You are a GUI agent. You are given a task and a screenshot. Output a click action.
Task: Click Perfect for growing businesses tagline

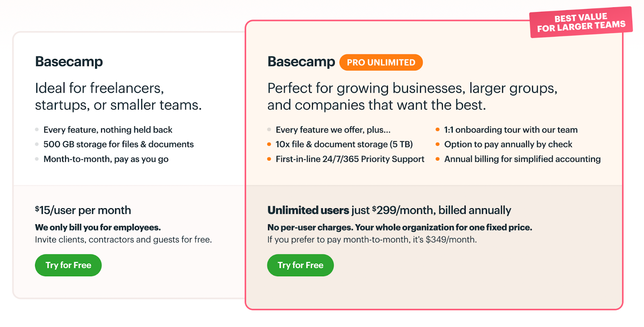click(x=413, y=96)
